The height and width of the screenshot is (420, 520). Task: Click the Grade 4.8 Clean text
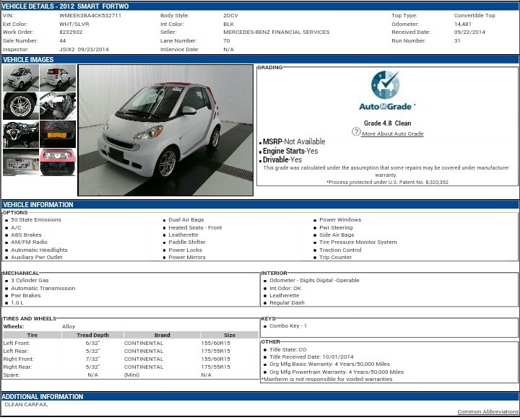pos(387,123)
